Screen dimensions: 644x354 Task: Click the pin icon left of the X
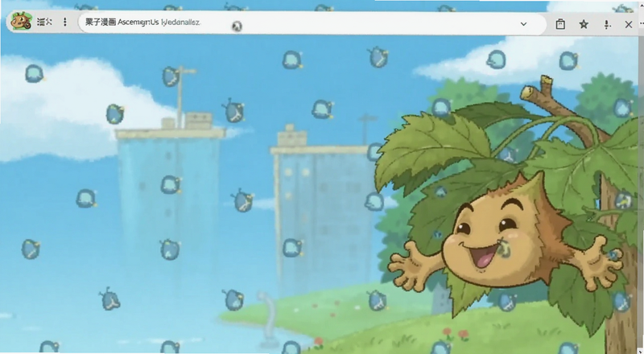607,25
